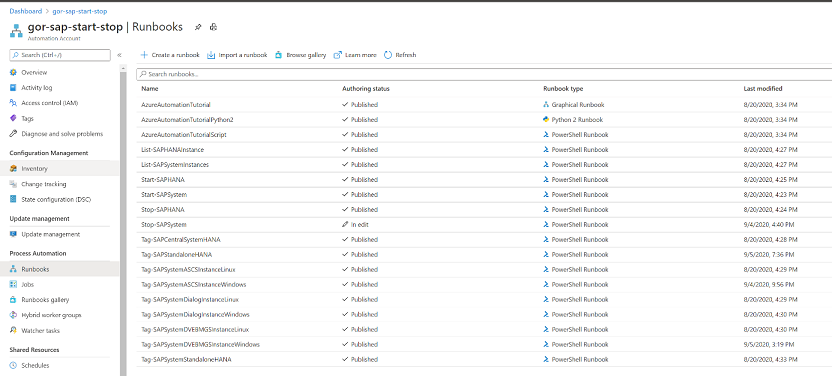Open the AzureAutomationTutorial runbook
This screenshot has height=376, width=832.
[176, 104]
